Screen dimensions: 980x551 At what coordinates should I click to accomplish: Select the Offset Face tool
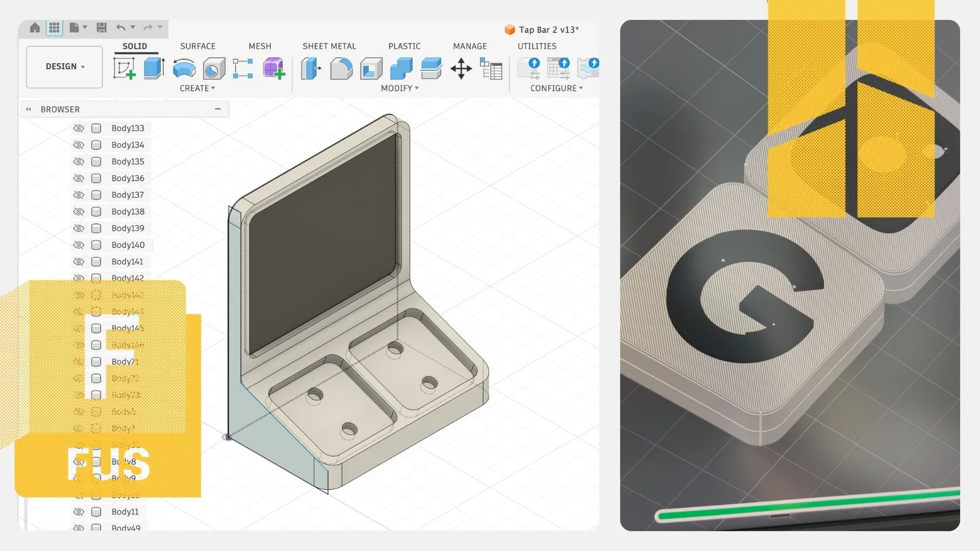pyautogui.click(x=431, y=68)
